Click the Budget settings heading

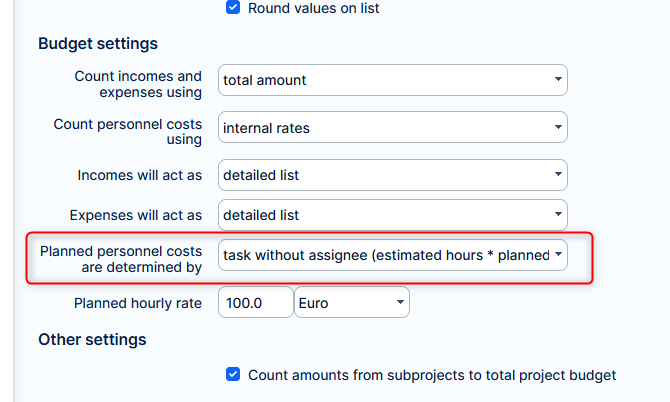[x=98, y=43]
